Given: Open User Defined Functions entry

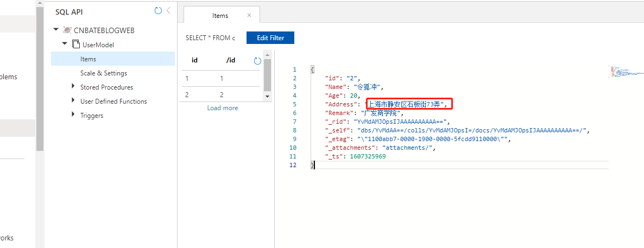Looking at the screenshot, I should pos(113,101).
